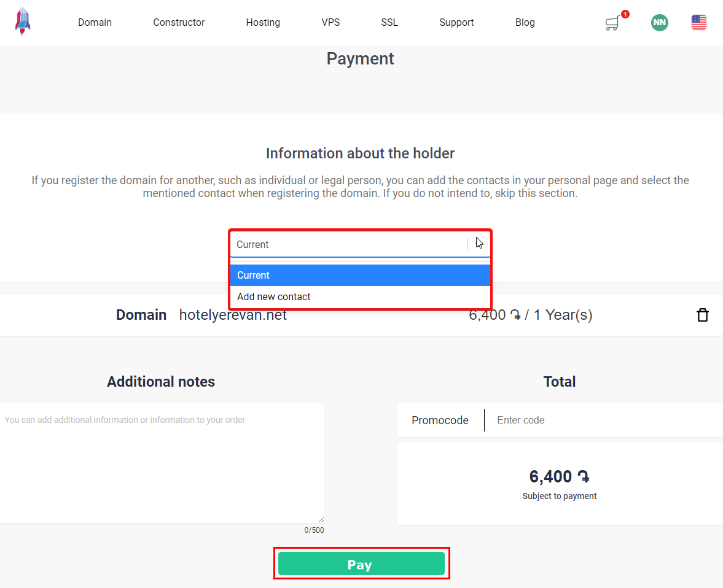The image size is (723, 588).
Task: Open the Constructor menu item
Action: pyautogui.click(x=178, y=22)
